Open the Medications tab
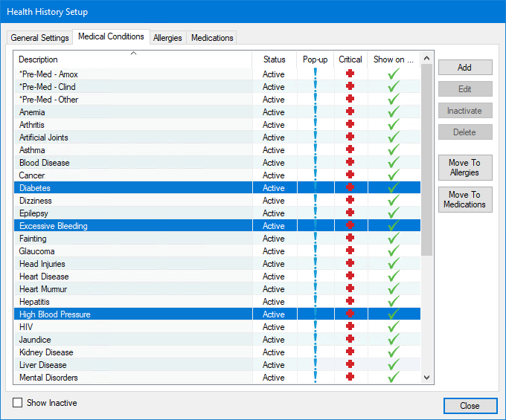506x420 pixels. pyautogui.click(x=212, y=38)
